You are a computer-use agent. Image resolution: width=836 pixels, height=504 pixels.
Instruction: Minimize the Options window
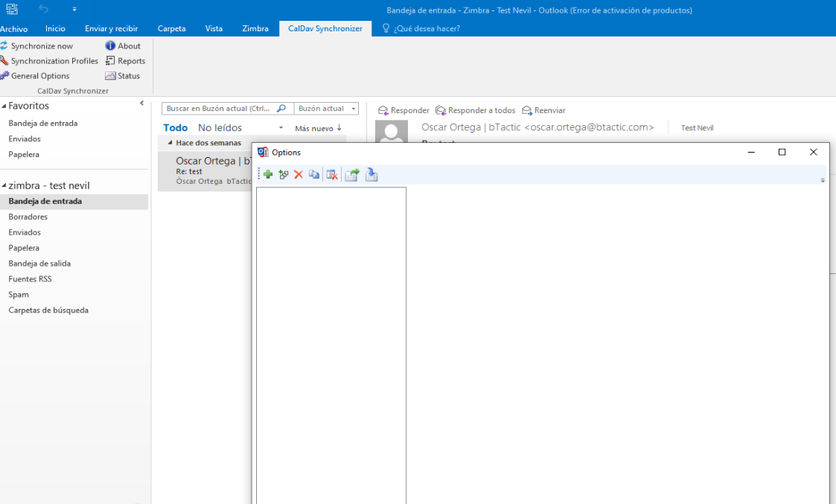click(751, 152)
